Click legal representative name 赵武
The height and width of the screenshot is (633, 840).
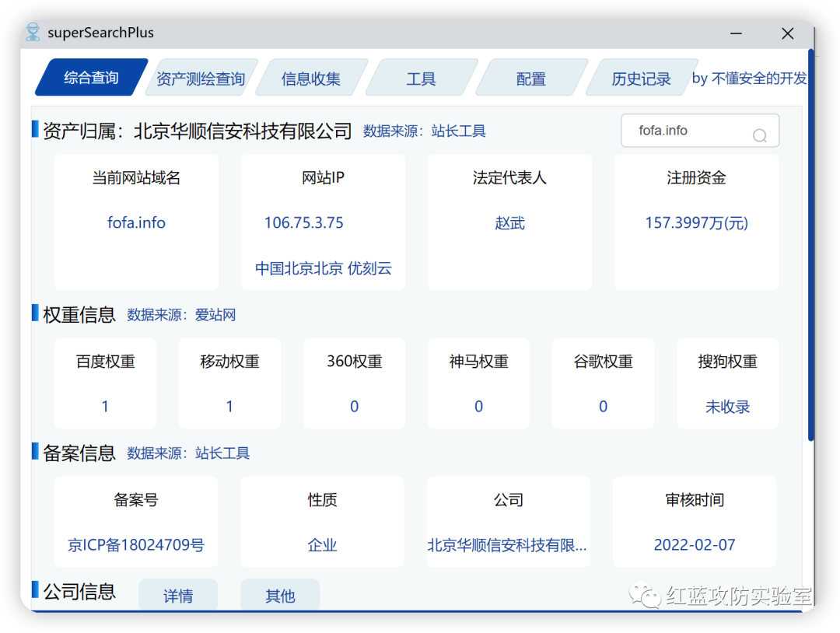[510, 222]
